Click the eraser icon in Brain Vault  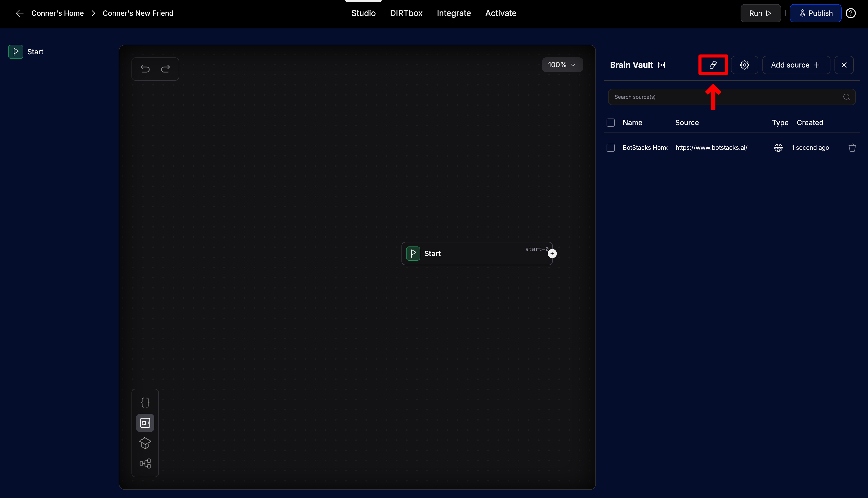713,65
